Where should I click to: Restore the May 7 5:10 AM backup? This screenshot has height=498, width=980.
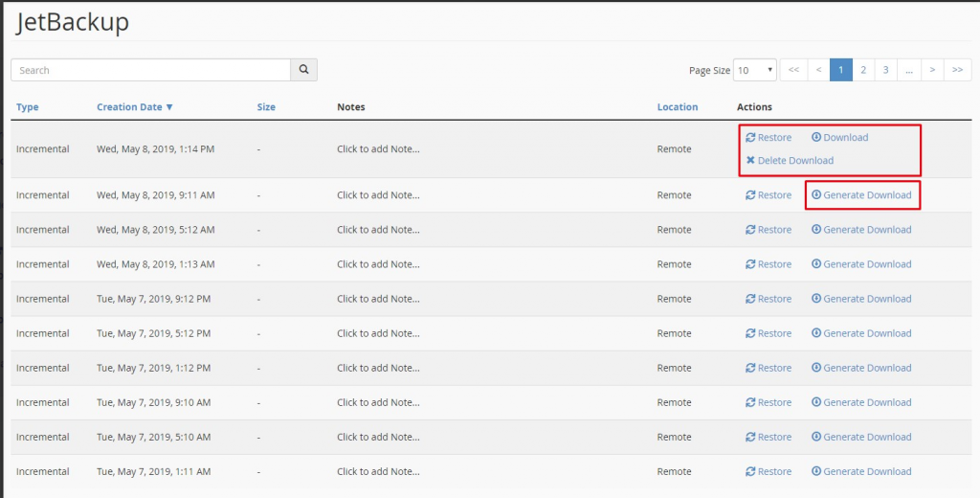click(768, 438)
